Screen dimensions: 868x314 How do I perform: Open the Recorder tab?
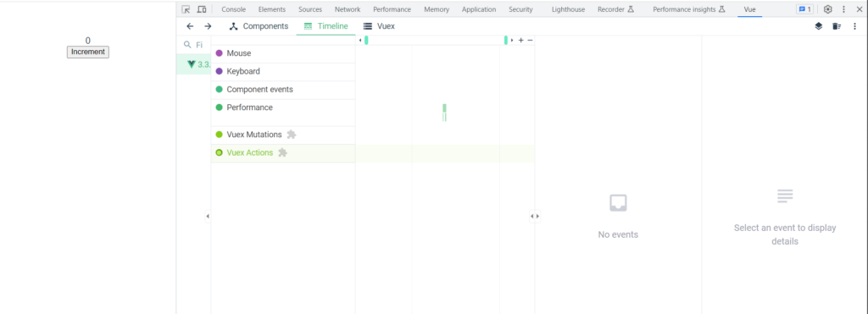tap(615, 9)
